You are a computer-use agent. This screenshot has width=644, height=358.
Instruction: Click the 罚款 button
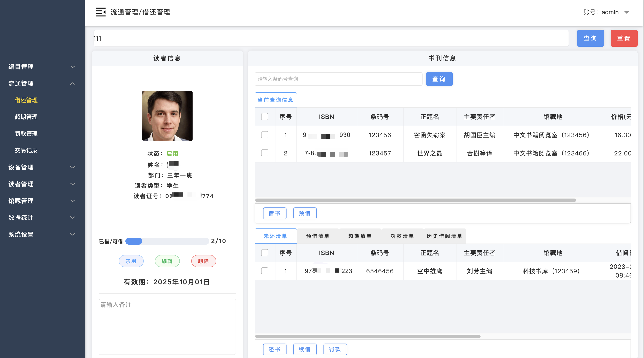pyautogui.click(x=335, y=349)
